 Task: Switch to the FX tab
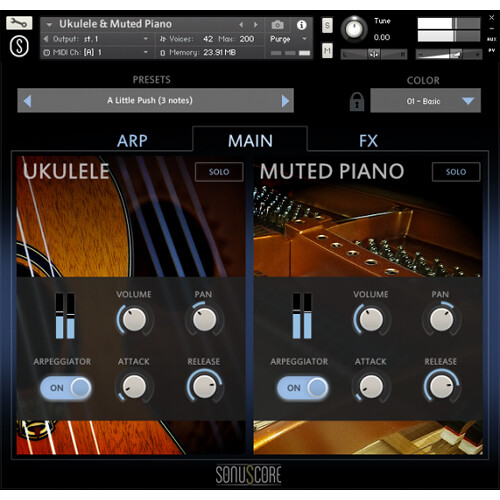coord(368,141)
